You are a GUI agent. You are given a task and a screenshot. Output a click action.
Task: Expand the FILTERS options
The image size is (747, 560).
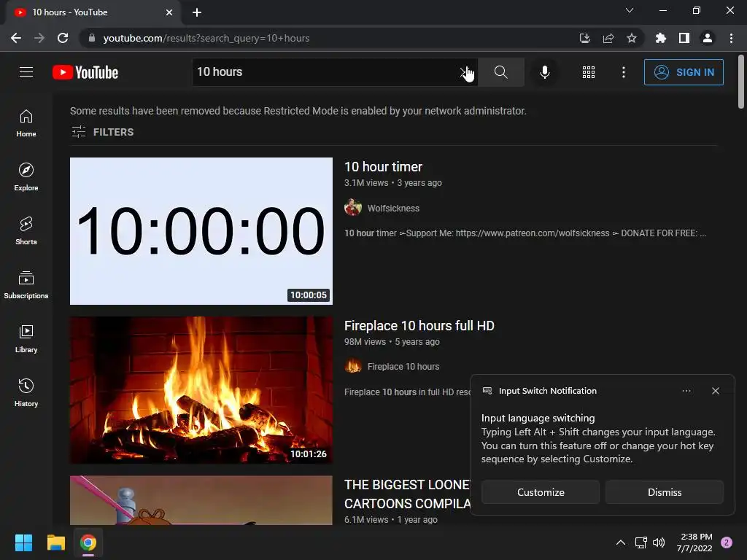click(x=102, y=132)
